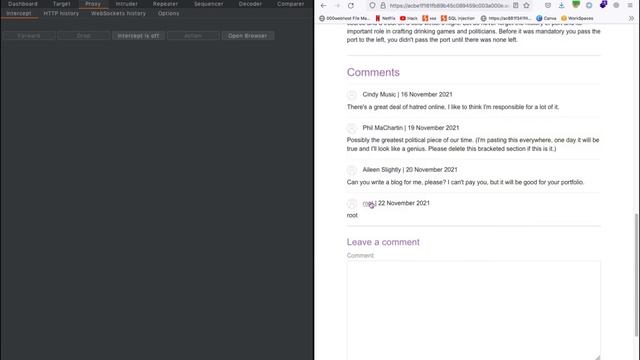Open the HTTP history sub-tab

[x=61, y=13]
